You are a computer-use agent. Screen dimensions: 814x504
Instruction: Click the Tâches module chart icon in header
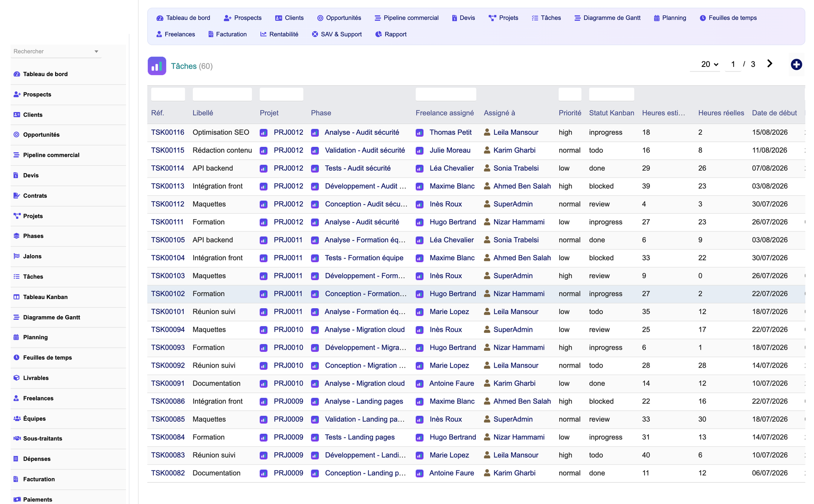157,66
